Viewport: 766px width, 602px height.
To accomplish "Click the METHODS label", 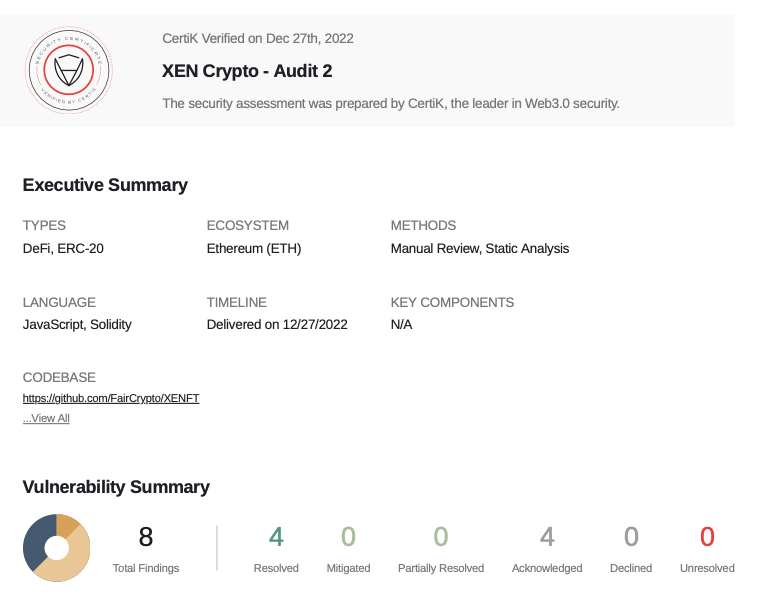I will (x=423, y=225).
